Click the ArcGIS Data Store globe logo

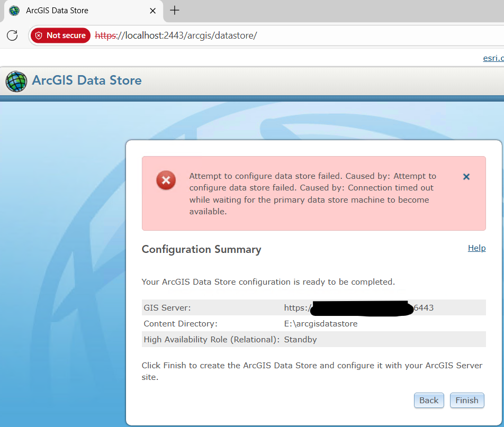pyautogui.click(x=16, y=81)
